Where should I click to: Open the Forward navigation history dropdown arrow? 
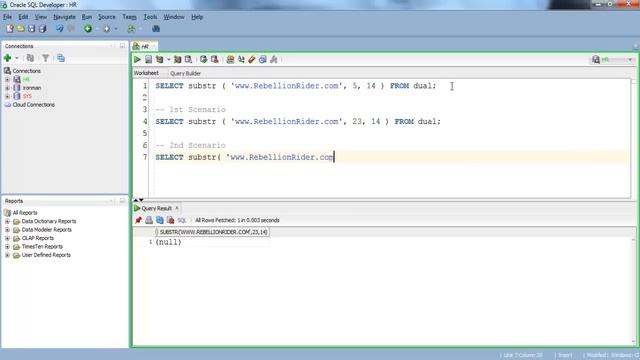[116, 29]
